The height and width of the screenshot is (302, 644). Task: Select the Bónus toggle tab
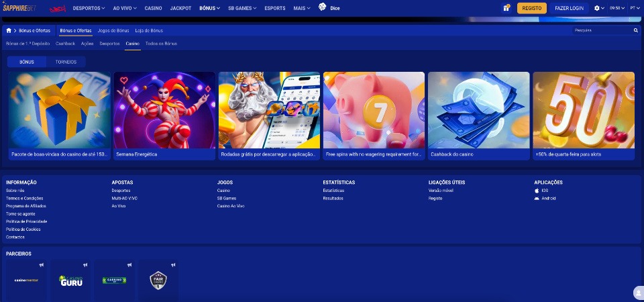pos(27,62)
